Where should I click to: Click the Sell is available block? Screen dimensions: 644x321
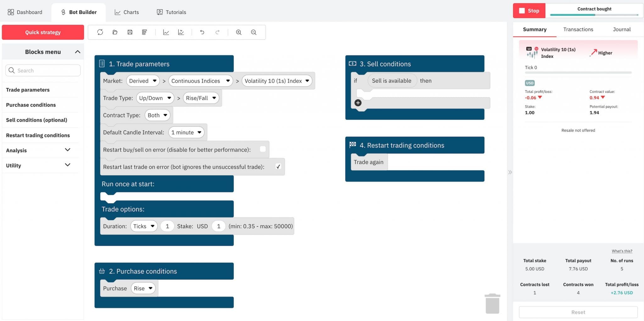(391, 81)
